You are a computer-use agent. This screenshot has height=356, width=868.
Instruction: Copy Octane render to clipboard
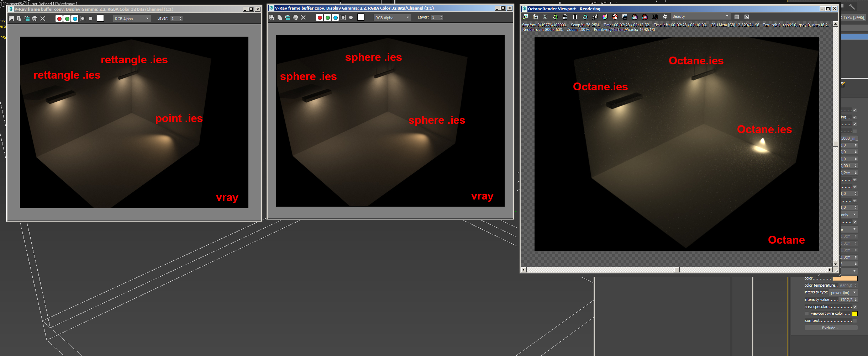coord(535,17)
